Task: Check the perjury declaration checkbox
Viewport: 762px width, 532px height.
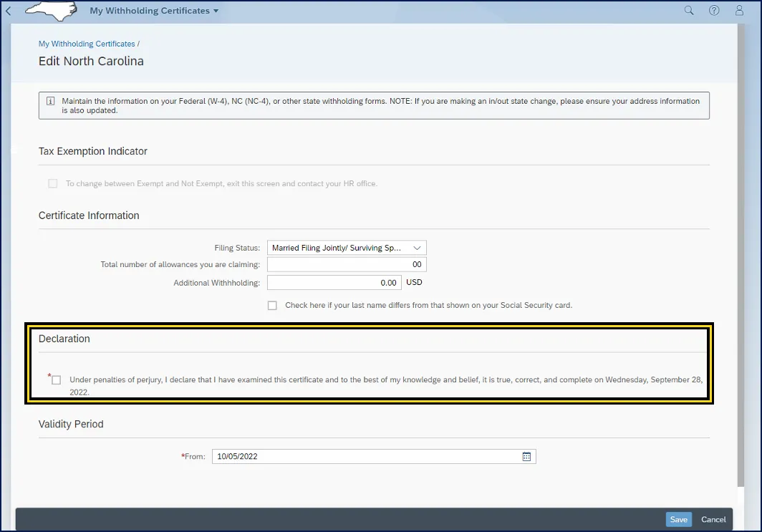Action: click(x=57, y=380)
